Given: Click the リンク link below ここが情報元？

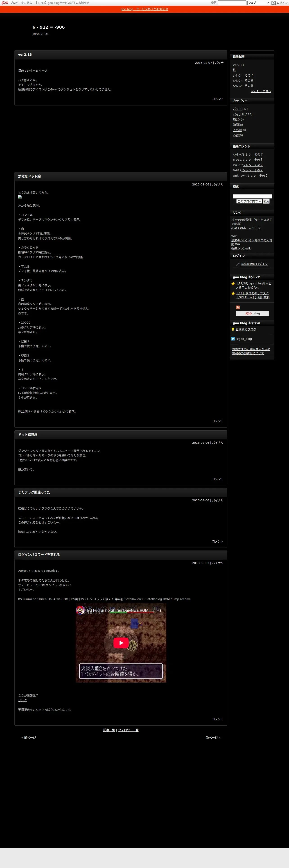Looking at the screenshot, I should point(23,700).
